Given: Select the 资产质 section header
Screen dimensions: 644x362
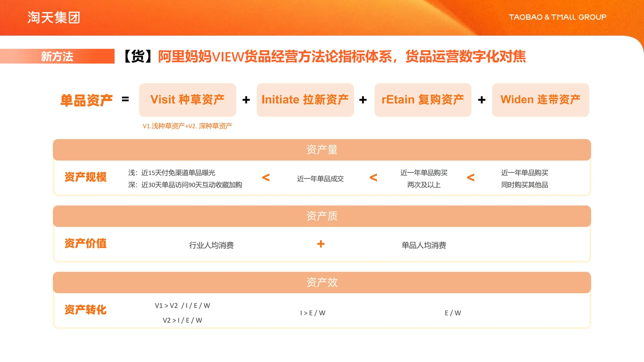Looking at the screenshot, I should (321, 216).
